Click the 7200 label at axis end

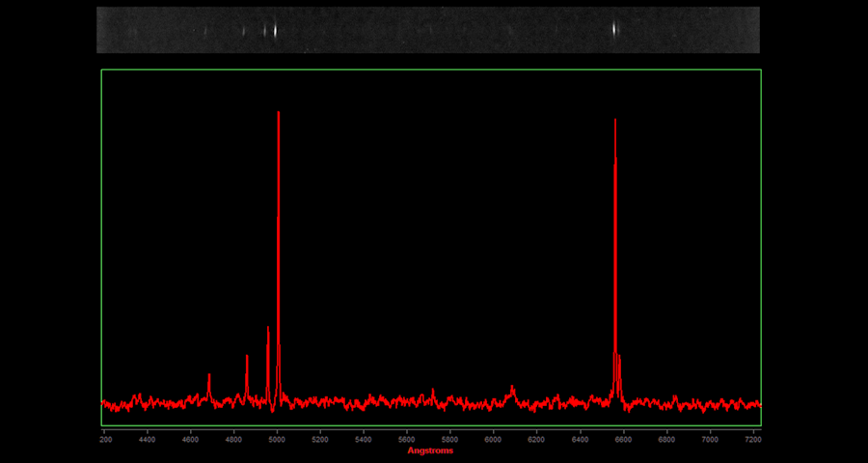coord(752,439)
